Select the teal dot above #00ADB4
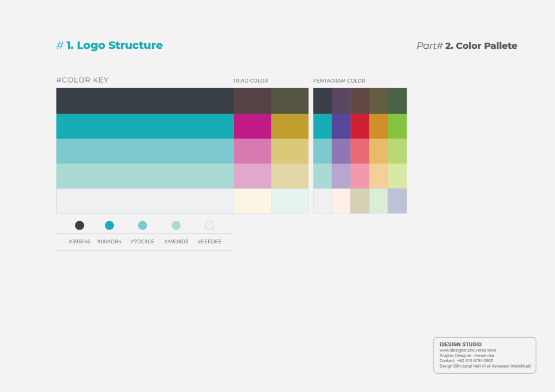Image resolution: width=555 pixels, height=392 pixels. (109, 225)
